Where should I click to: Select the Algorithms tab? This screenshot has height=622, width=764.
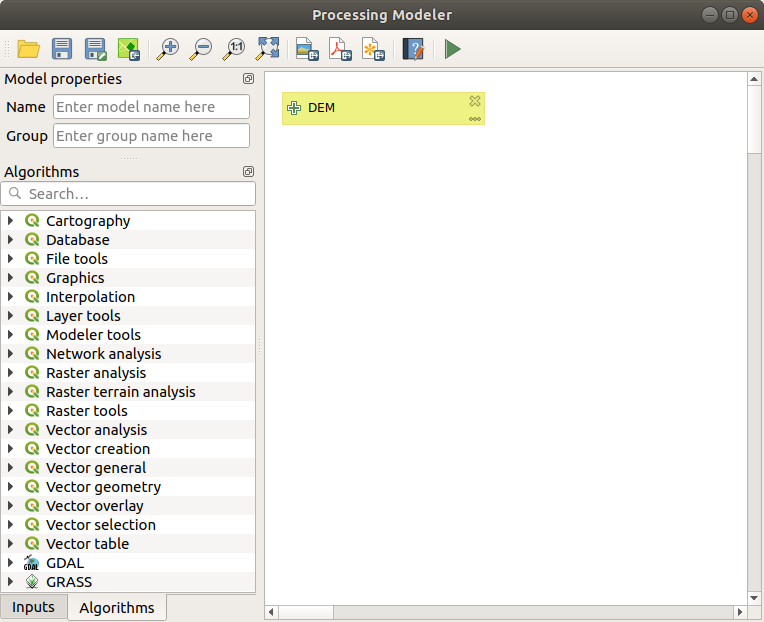117,607
